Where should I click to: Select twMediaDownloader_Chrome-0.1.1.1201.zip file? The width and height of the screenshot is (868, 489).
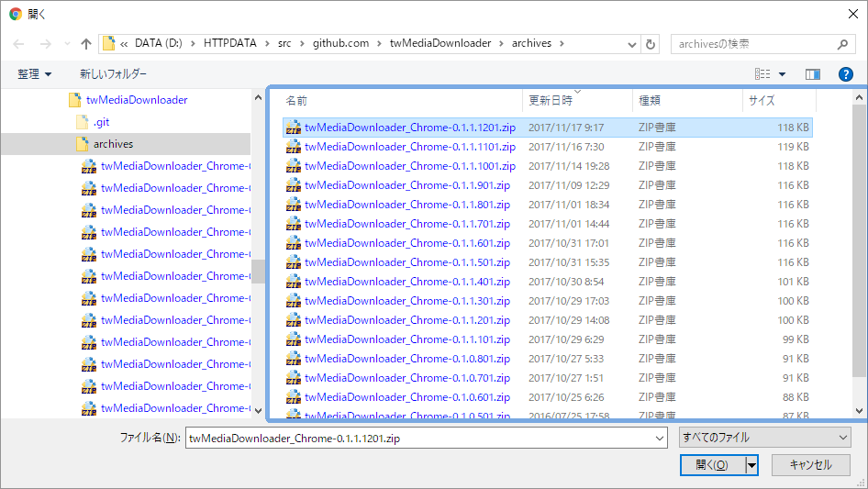[548, 128]
